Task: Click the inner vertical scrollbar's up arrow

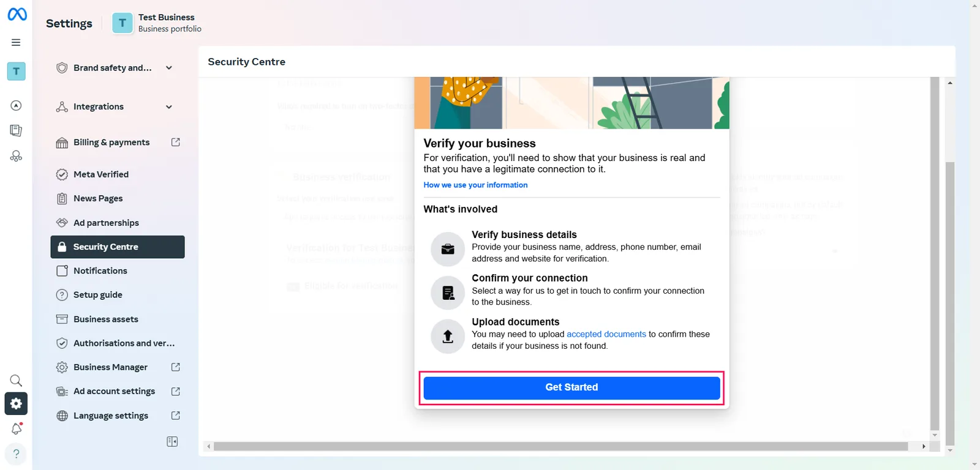Action: click(x=950, y=83)
